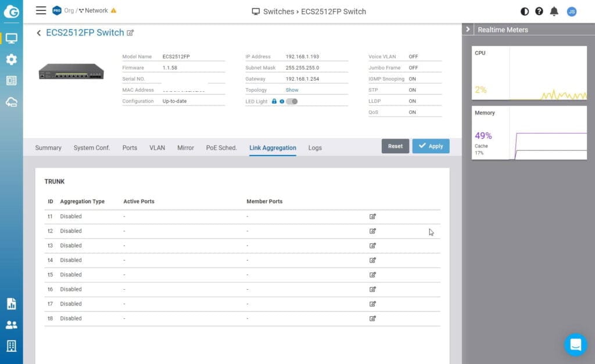Go back using the arrow before switch name
Screen dimensions: 595x364
[39, 33]
